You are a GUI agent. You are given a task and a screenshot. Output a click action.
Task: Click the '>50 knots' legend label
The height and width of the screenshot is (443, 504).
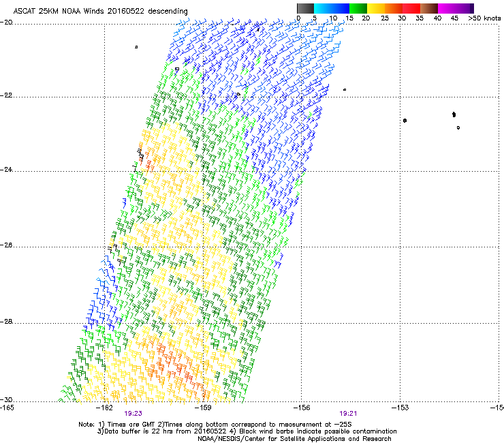pos(484,18)
